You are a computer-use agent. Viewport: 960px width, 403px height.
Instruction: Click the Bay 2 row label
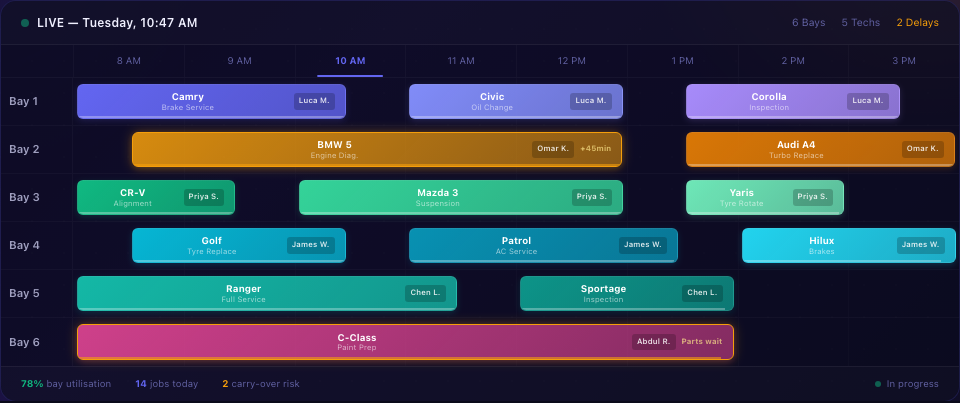[x=24, y=149]
